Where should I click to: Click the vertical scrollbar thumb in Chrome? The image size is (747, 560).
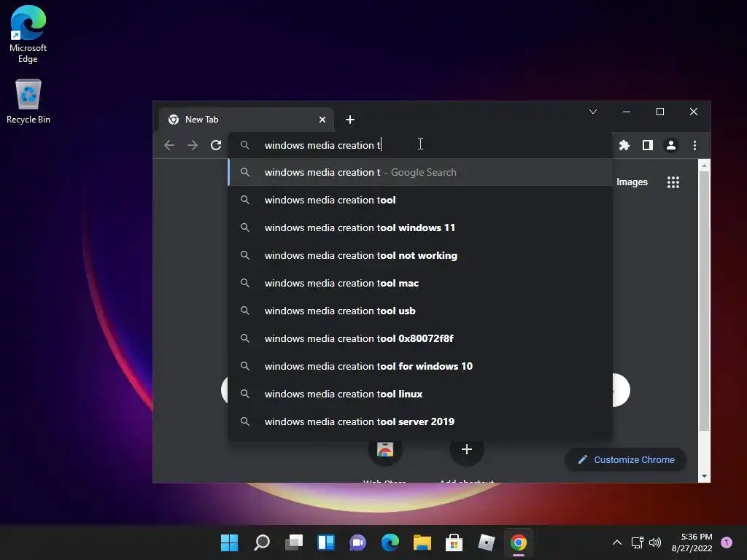704,301
